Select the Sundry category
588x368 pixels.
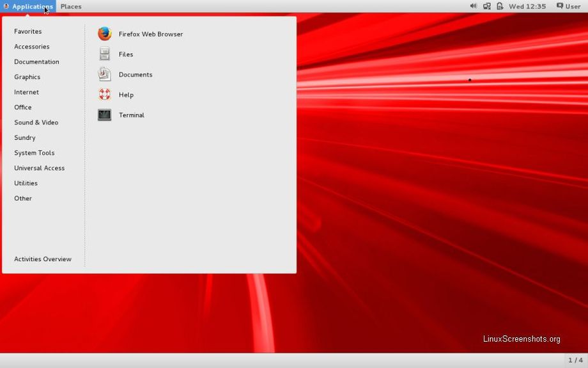point(25,138)
